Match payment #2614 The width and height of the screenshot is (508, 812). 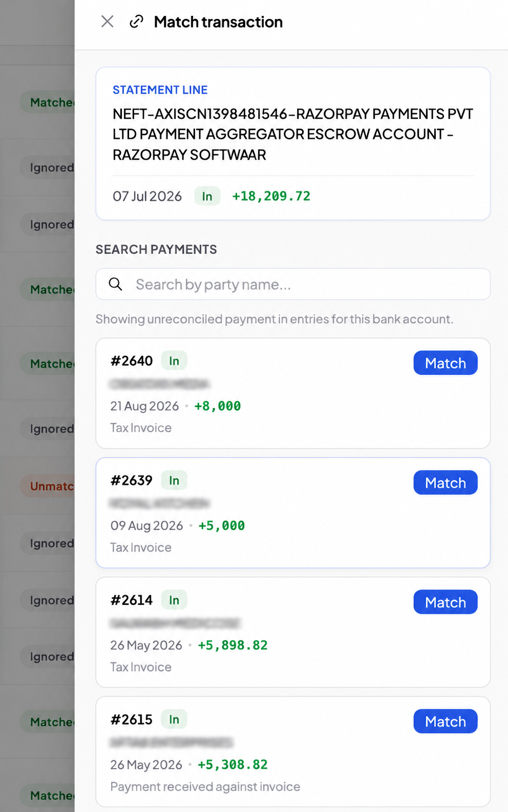pyautogui.click(x=446, y=602)
